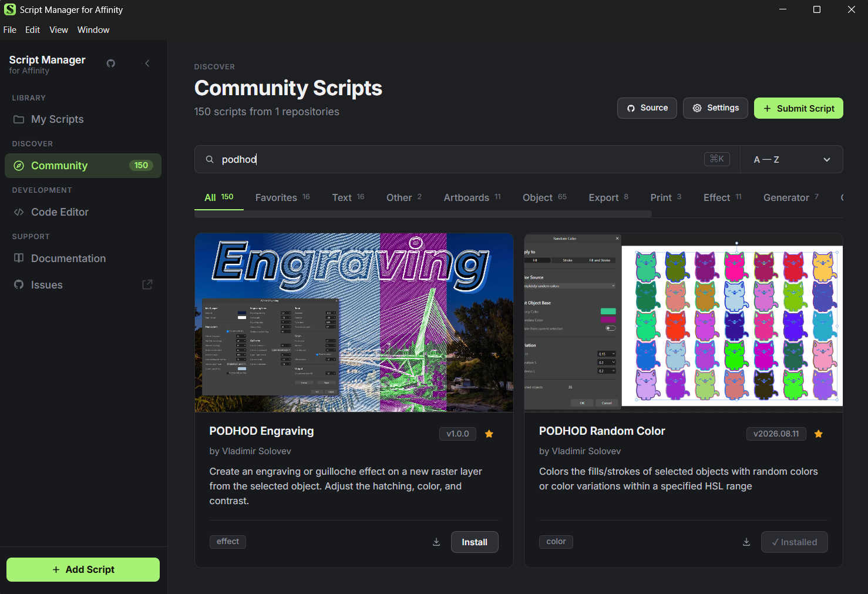Viewport: 868px width, 594px height.
Task: Open the Edit menu
Action: 33,30
